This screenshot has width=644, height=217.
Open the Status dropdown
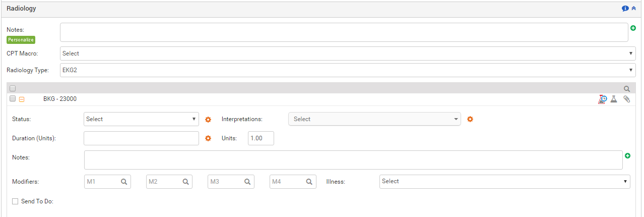141,119
